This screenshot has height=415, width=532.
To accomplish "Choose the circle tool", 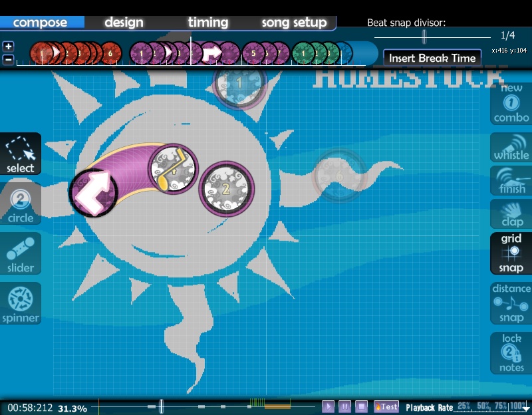I will tap(21, 204).
